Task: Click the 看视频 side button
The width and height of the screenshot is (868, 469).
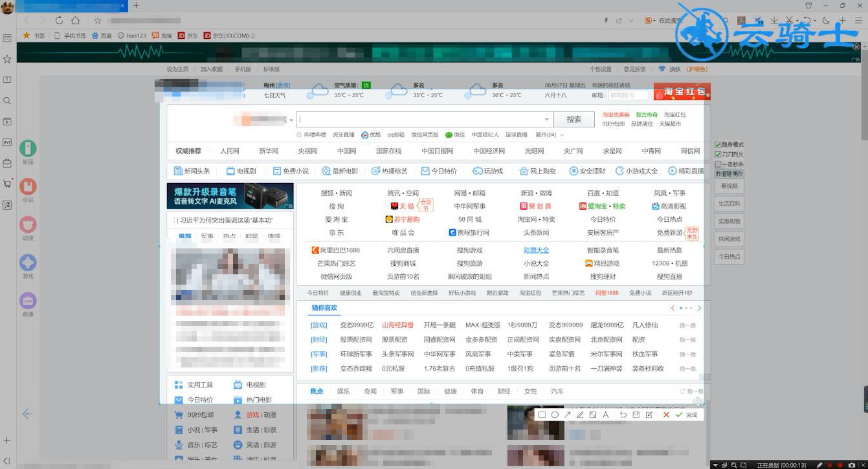Action: point(729,186)
